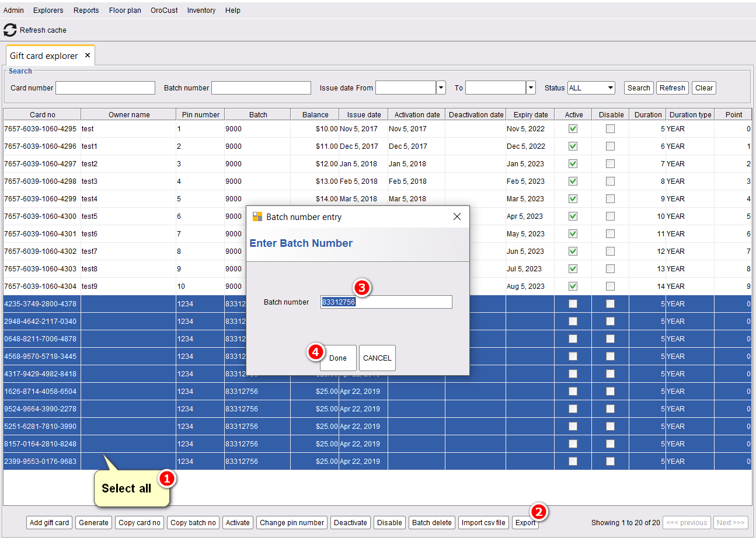Close the Gift card explorer tab
Image resolution: width=756 pixels, height=538 pixels.
[88, 55]
